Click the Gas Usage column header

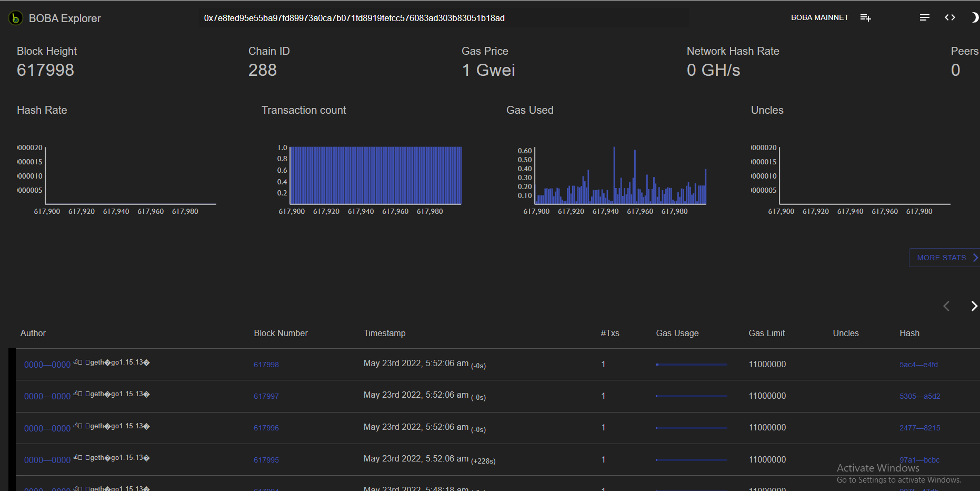(x=677, y=333)
